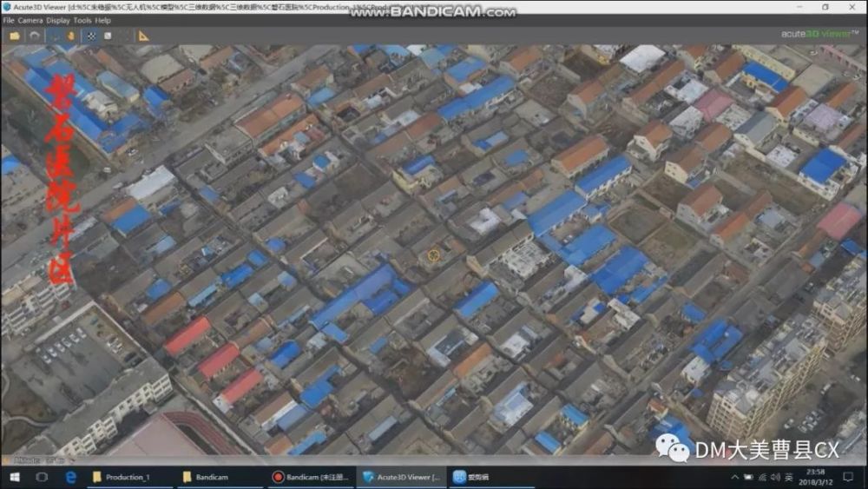Open the Camera menu
The height and width of the screenshot is (489, 868).
click(30, 21)
